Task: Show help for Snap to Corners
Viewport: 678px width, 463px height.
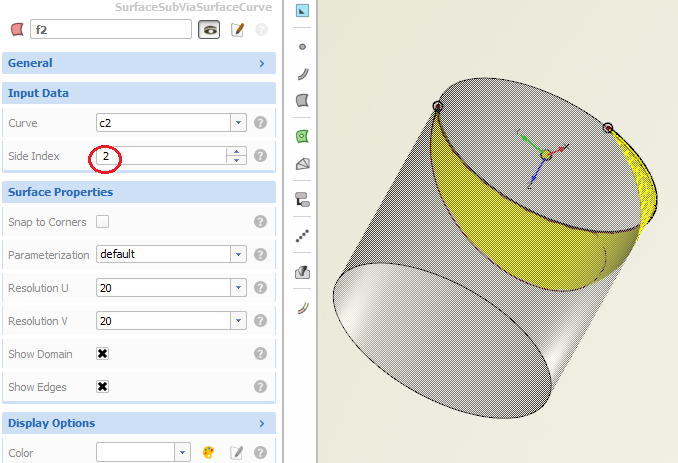Action: [x=260, y=222]
